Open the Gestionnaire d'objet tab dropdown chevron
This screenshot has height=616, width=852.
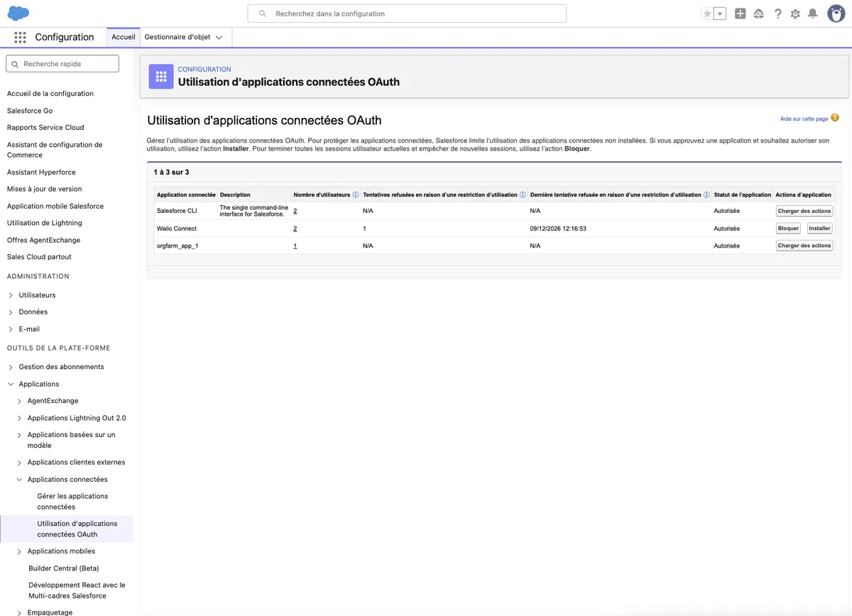pos(219,38)
